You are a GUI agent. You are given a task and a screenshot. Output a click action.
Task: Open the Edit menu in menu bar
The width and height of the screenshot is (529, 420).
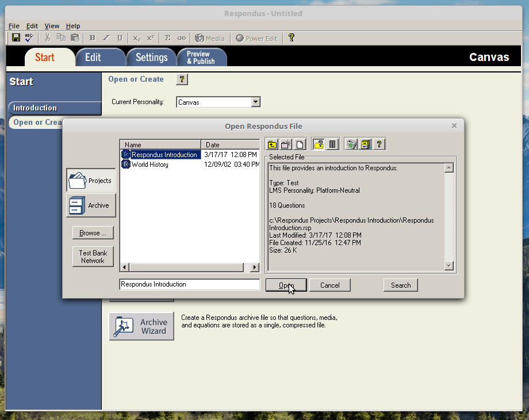click(32, 26)
